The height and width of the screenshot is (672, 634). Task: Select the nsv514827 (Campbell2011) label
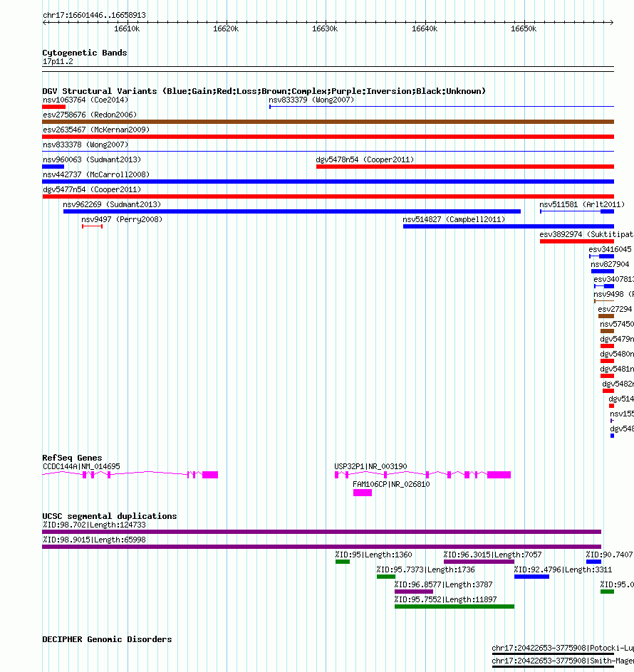454,219
